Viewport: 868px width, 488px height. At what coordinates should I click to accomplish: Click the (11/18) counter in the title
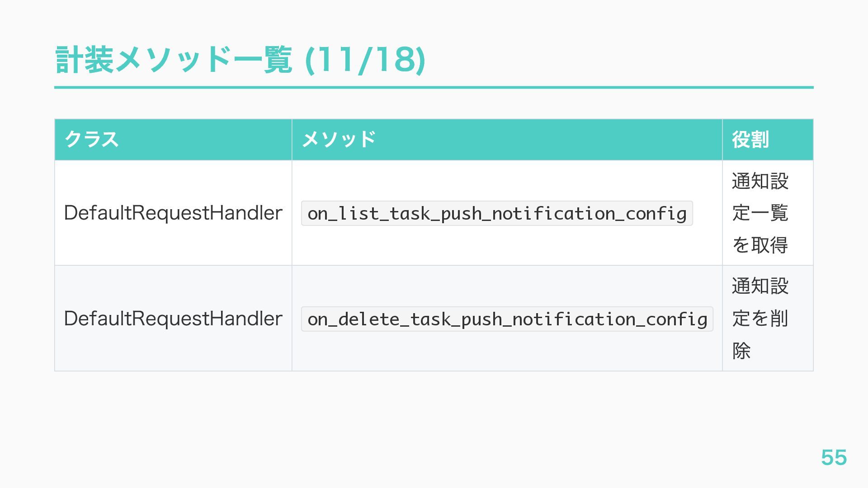365,60
